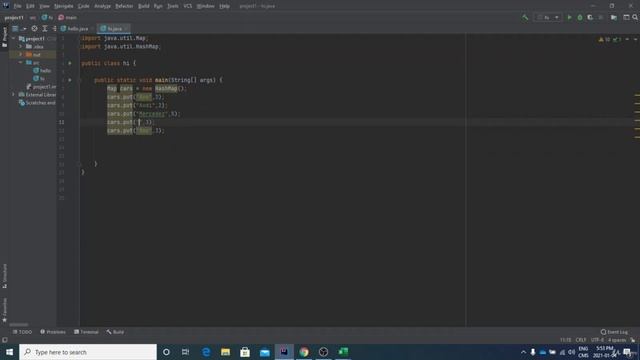640x360 pixels.
Task: Run with Coverage shield icon
Action: pyautogui.click(x=590, y=18)
